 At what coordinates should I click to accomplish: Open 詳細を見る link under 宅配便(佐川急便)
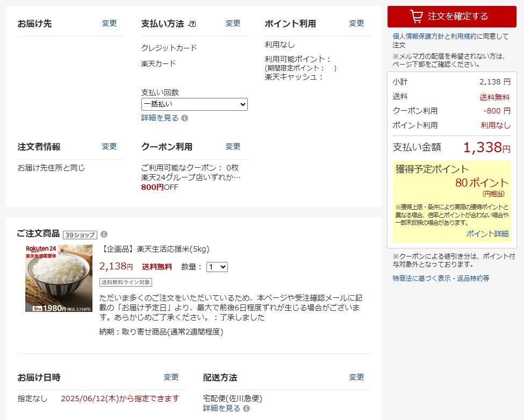coord(221,408)
